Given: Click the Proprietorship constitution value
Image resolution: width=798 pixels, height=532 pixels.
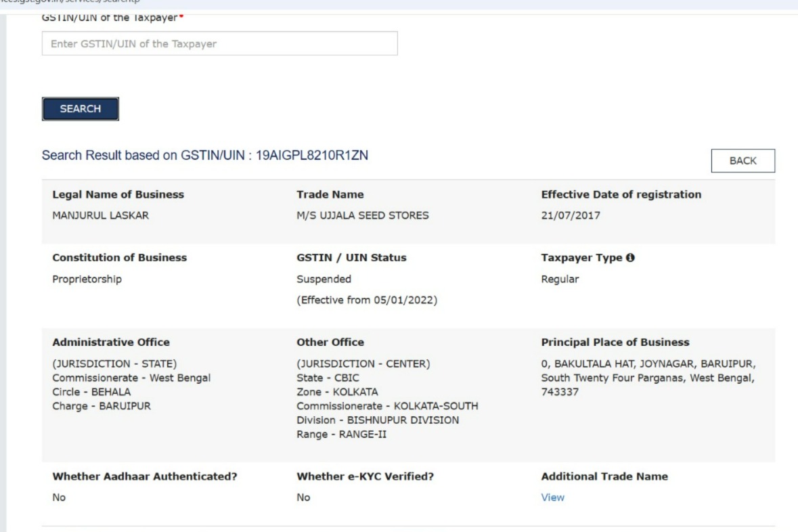Looking at the screenshot, I should coord(87,280).
